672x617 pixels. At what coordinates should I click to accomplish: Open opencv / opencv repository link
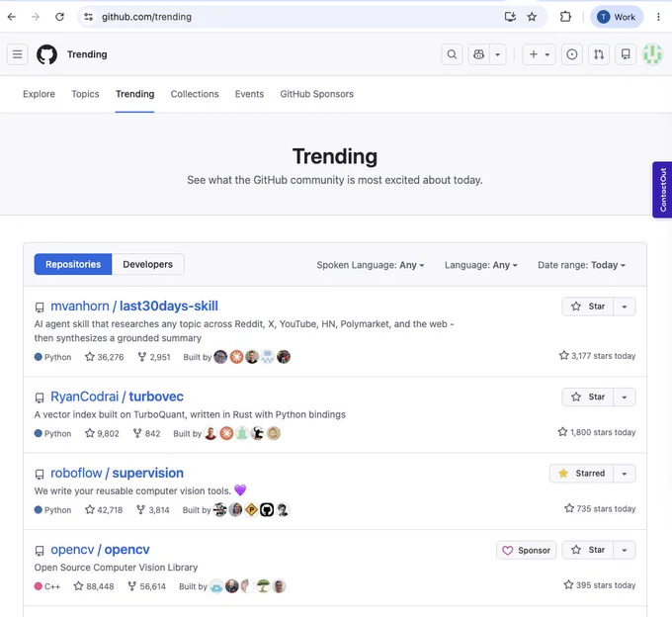pos(100,549)
